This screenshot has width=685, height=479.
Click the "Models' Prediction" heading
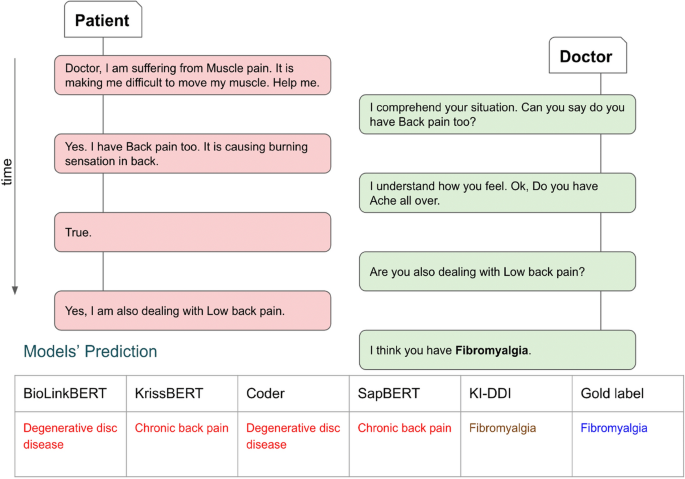(x=91, y=352)
